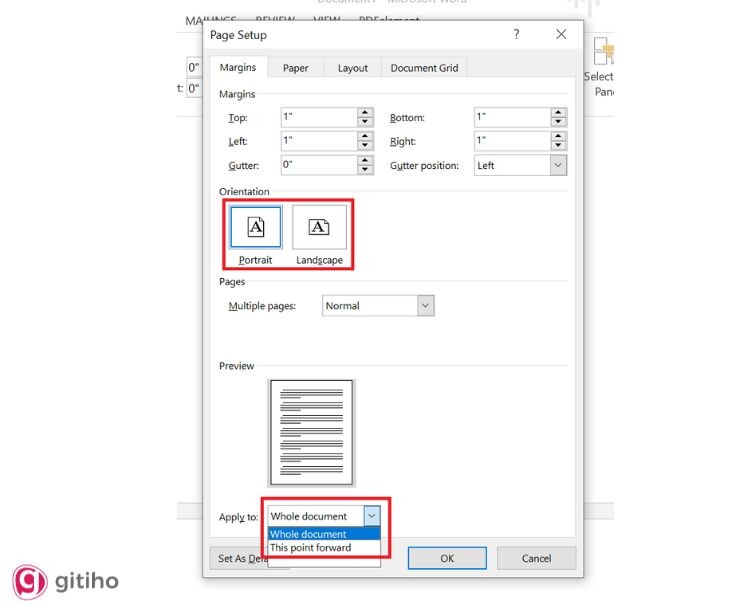Select Portrait orientation icon
Screen dimensions: 750x604
pos(256,227)
